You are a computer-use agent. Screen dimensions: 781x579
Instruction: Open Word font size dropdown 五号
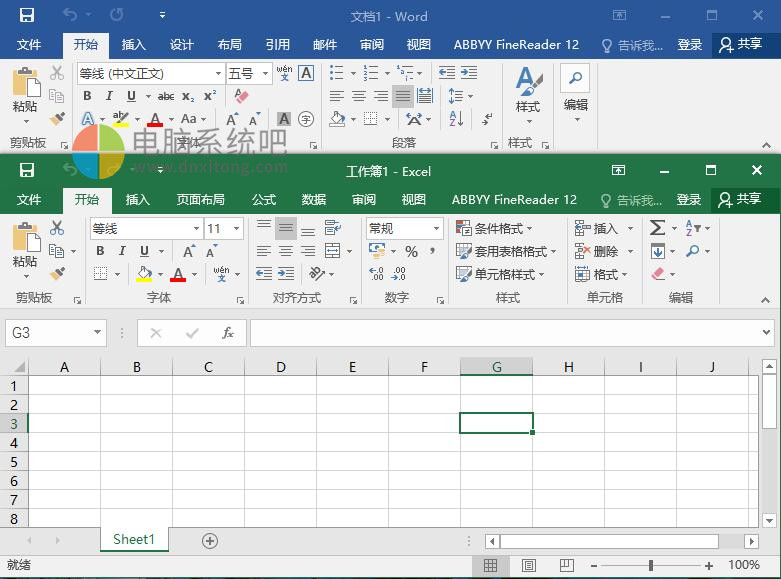[265, 74]
